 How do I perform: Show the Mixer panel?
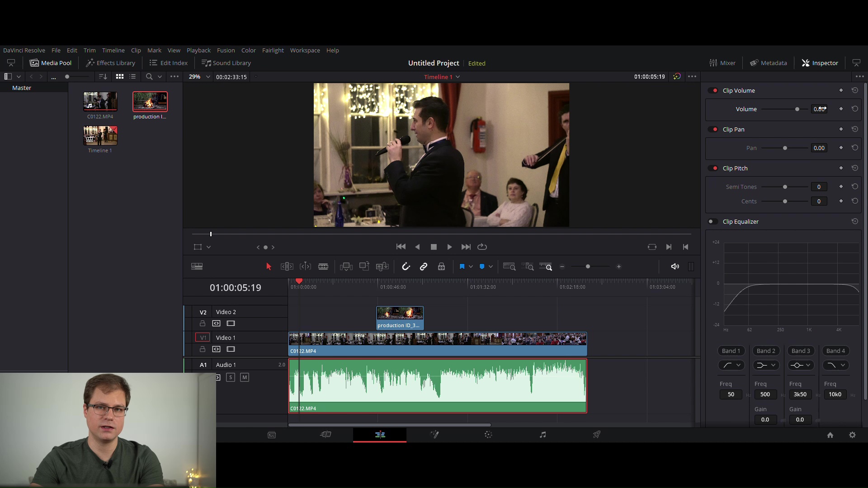(722, 63)
